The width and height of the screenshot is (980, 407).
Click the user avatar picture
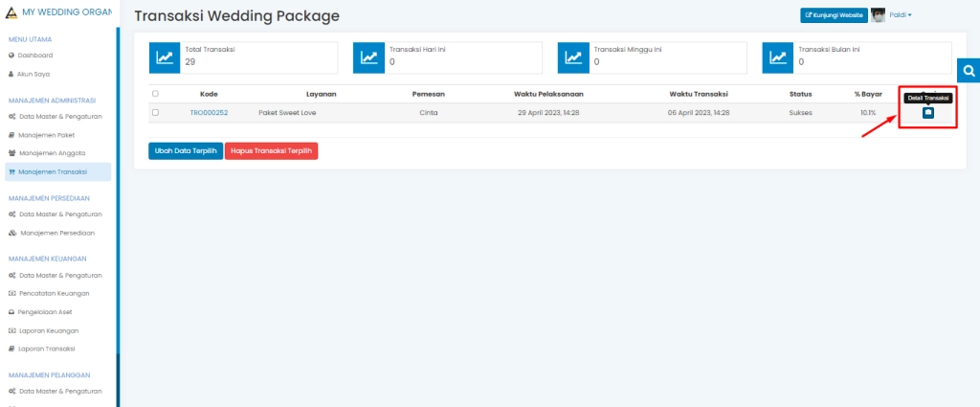tap(878, 15)
